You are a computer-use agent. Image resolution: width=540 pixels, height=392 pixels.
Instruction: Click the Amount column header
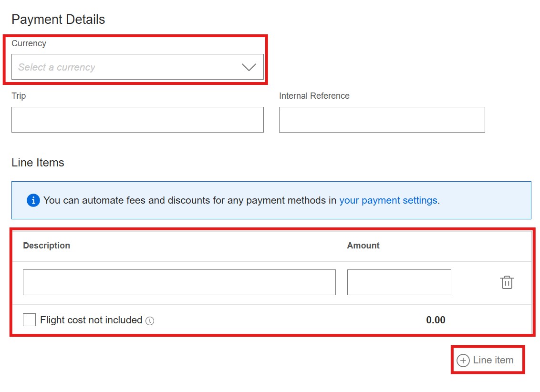click(x=363, y=246)
